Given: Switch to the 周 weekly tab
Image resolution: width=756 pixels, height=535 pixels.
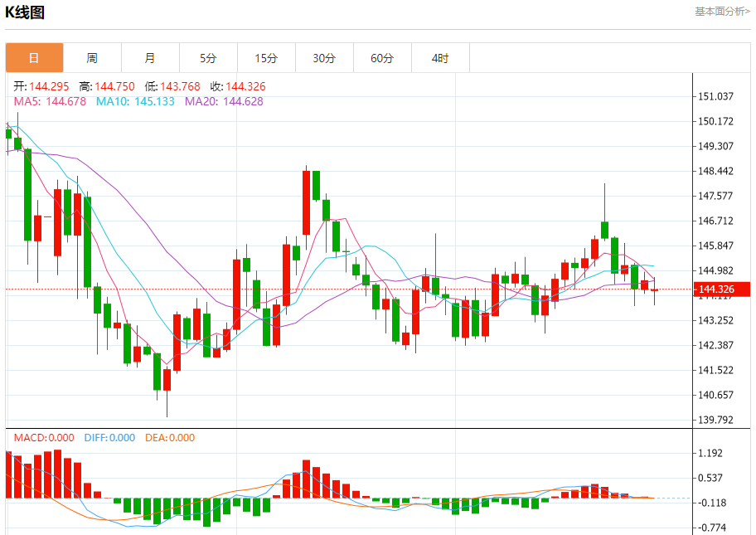Looking at the screenshot, I should pos(92,58).
